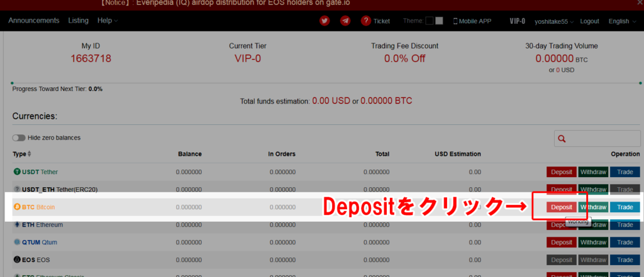This screenshot has height=277, width=644.
Task: Click the tier progress bar
Action: [326, 84]
